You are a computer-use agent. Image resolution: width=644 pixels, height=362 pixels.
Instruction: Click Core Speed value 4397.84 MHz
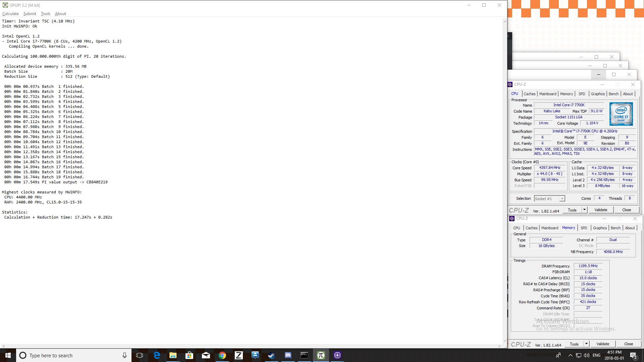pyautogui.click(x=550, y=168)
